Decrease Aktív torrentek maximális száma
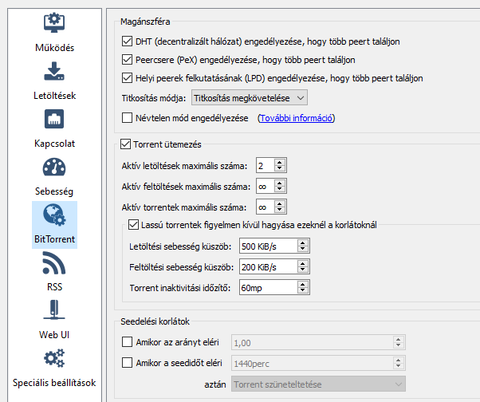 [280, 210]
